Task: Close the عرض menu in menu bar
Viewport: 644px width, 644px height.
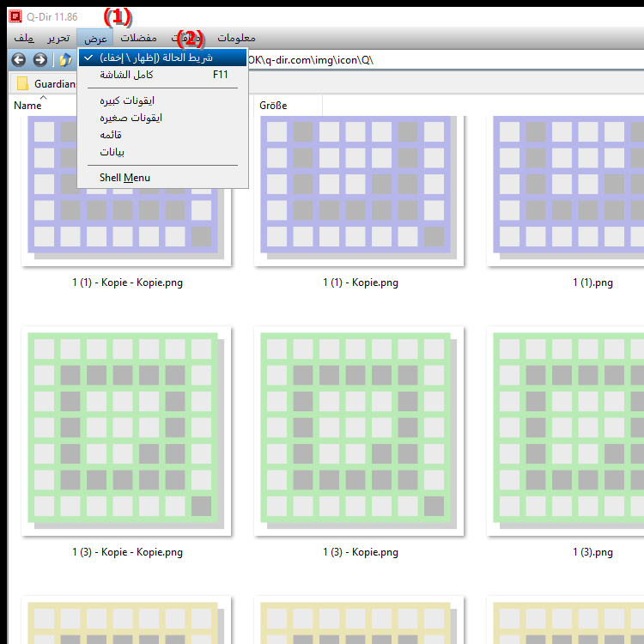Action: click(95, 38)
